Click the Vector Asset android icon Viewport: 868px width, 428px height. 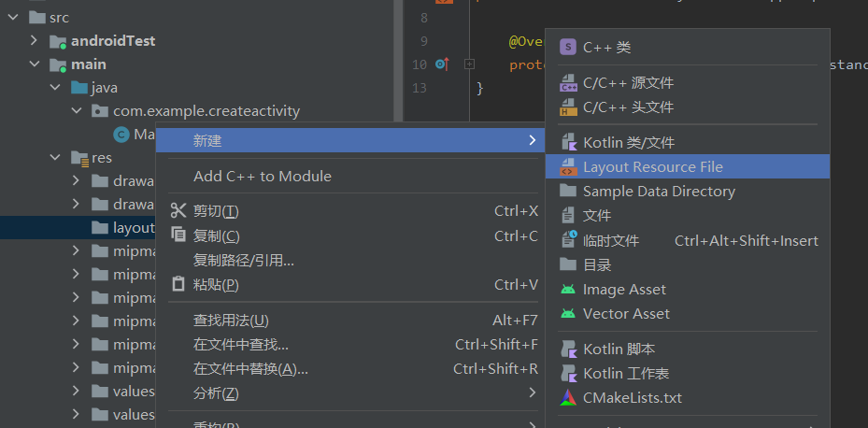coord(567,314)
